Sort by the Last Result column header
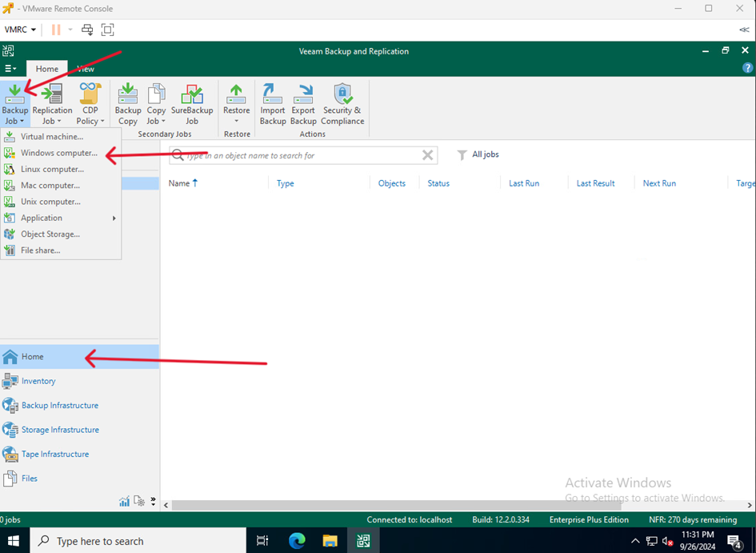This screenshot has width=756, height=553. [595, 183]
